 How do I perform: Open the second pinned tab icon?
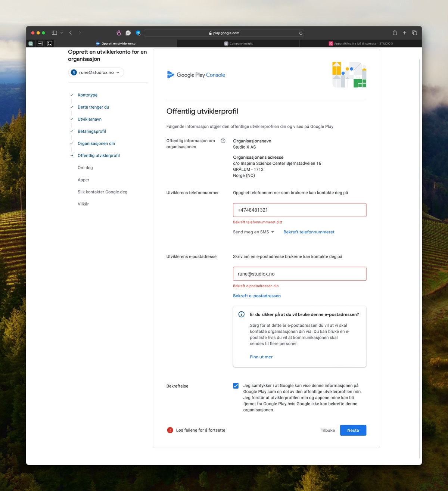(40, 43)
